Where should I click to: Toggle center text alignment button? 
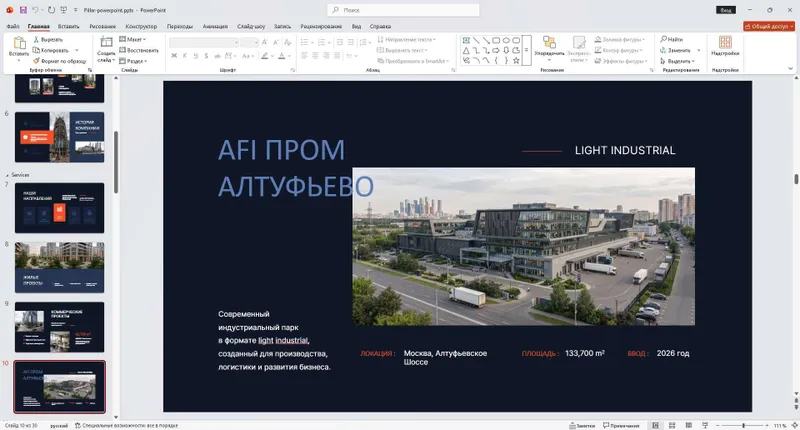pos(315,56)
